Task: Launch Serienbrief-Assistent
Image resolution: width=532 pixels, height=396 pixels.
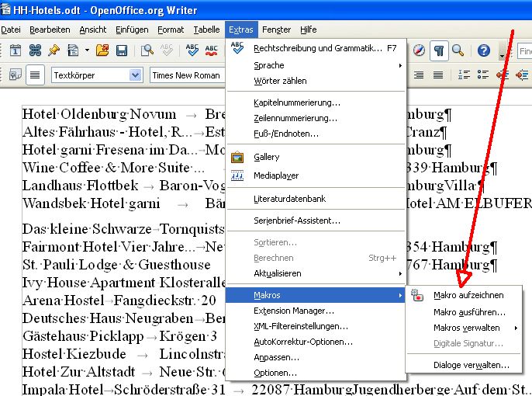Action: coord(316,221)
